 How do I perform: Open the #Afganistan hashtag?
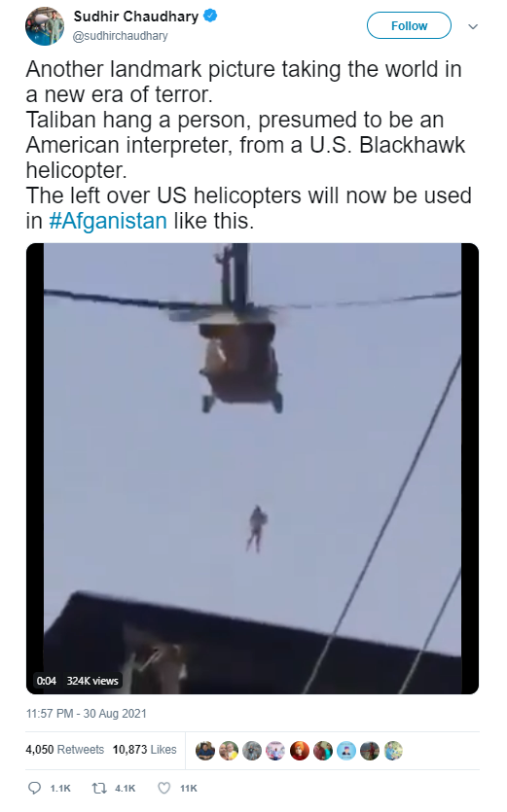click(x=108, y=221)
